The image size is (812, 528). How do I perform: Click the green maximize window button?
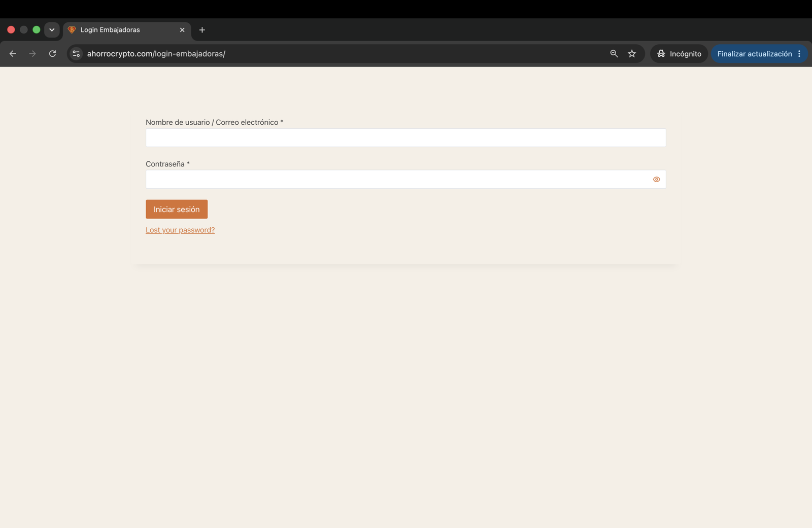point(37,30)
